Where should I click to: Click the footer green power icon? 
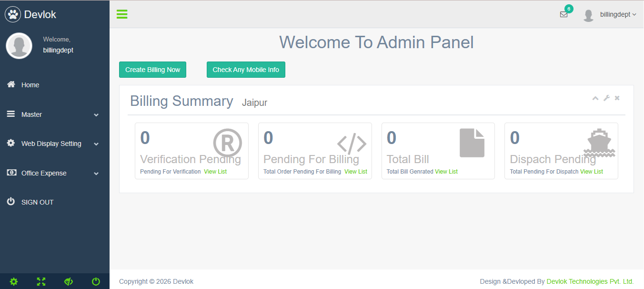pyautogui.click(x=96, y=282)
